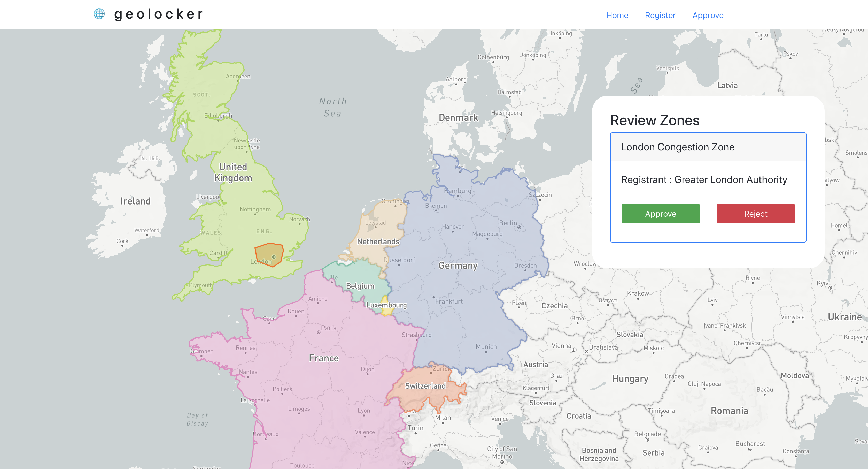Click the Registrant Greater London Authority text
The width and height of the screenshot is (868, 469).
tap(703, 180)
